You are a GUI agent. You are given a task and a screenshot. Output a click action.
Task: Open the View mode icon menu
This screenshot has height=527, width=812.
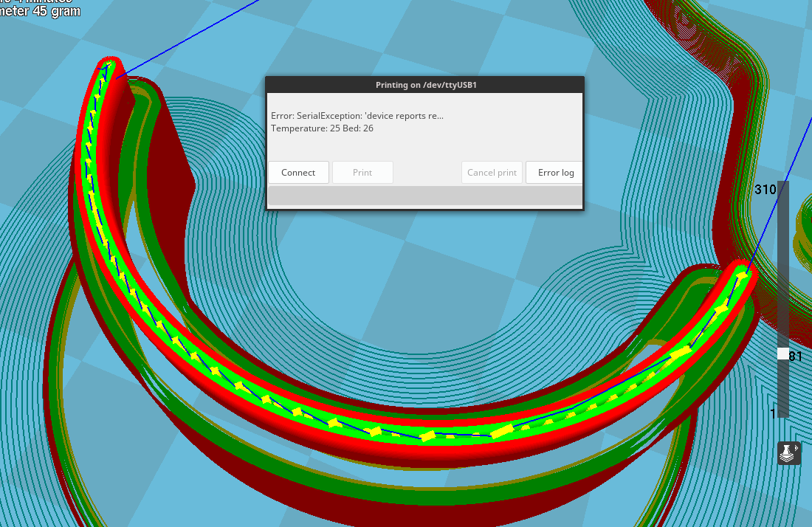point(788,453)
